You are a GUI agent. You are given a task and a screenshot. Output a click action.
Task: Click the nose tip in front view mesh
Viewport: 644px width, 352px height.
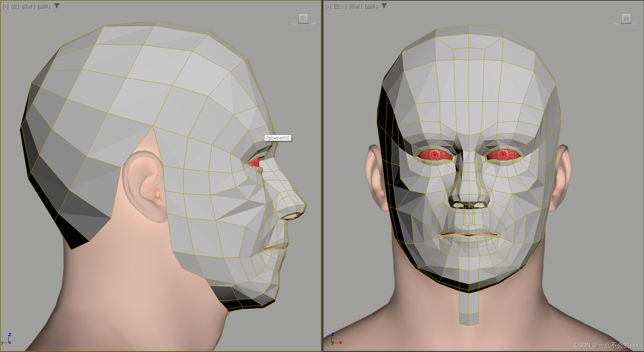tap(469, 196)
